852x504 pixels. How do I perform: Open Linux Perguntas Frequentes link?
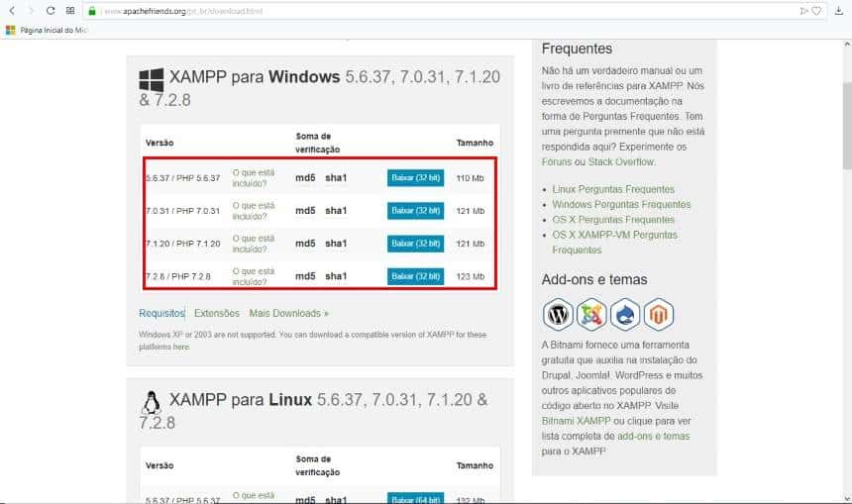pos(613,189)
